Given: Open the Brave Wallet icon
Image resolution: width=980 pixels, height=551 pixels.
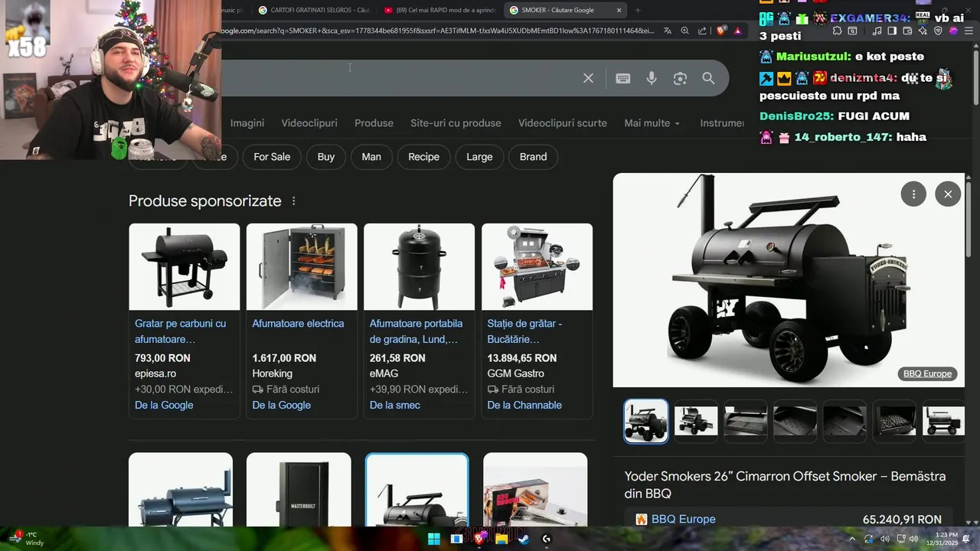Looking at the screenshot, I should pyautogui.click(x=908, y=31).
